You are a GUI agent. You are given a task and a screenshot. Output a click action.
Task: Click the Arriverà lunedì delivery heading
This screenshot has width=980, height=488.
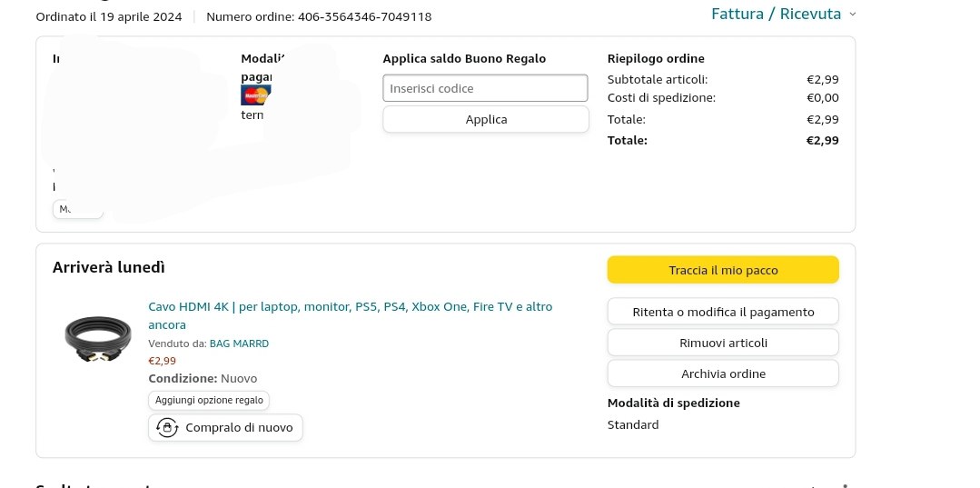[x=109, y=267]
